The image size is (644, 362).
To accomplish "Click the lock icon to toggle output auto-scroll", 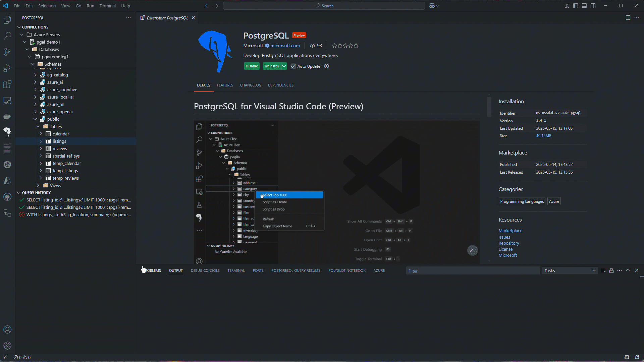I will [x=611, y=270].
